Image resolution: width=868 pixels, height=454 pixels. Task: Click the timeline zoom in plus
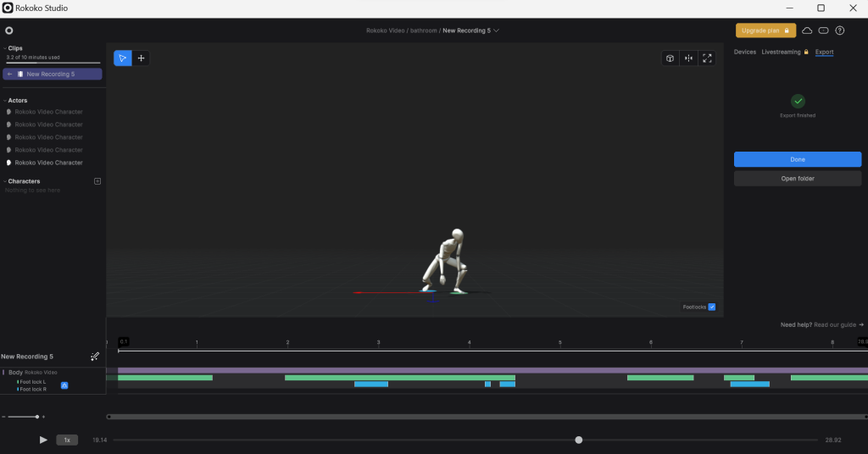point(44,417)
